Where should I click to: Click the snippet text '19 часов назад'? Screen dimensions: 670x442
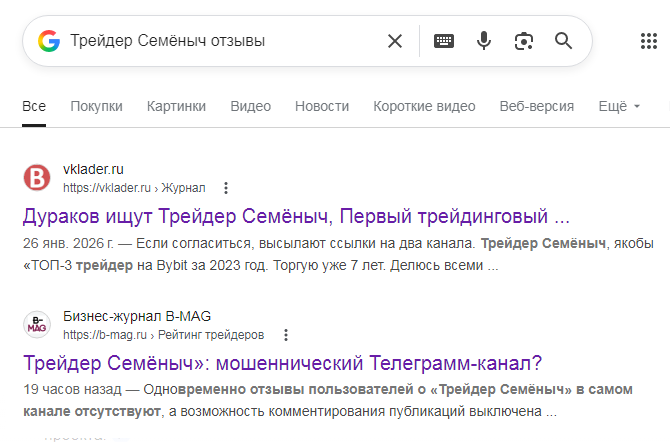(x=72, y=389)
